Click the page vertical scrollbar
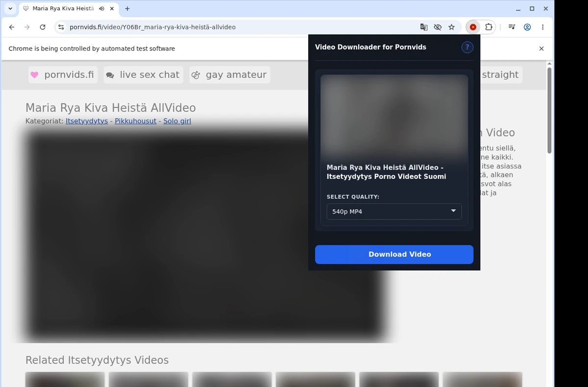Viewport: 588px width, 387px height. click(549, 110)
